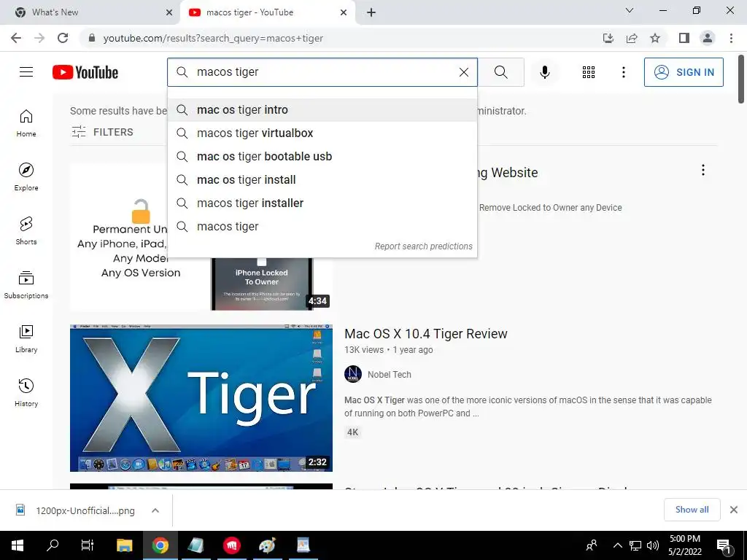Image resolution: width=747 pixels, height=560 pixels.
Task: Bookmark this page with the star
Action: [655, 38]
